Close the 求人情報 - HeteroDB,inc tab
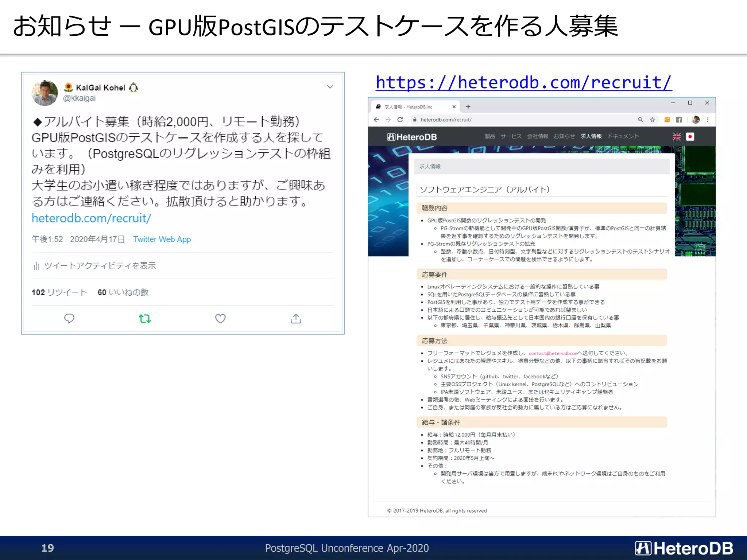Image resolution: width=747 pixels, height=560 pixels. click(454, 107)
